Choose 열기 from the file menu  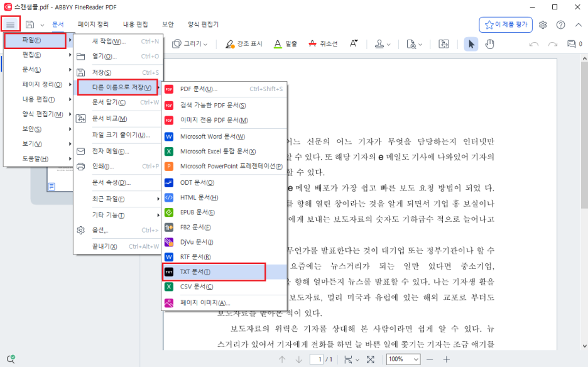[117, 57]
